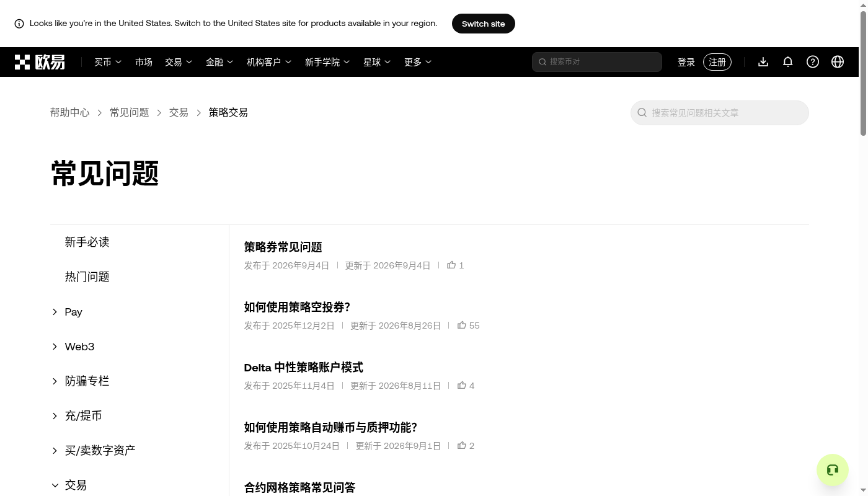
Task: Open the notifications bell icon
Action: [x=788, y=62]
